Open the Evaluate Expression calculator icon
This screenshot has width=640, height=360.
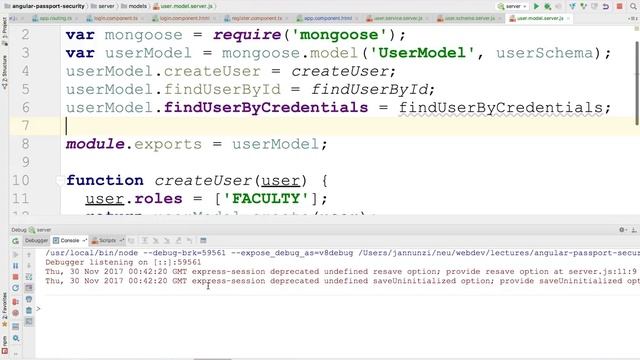pos(203,240)
